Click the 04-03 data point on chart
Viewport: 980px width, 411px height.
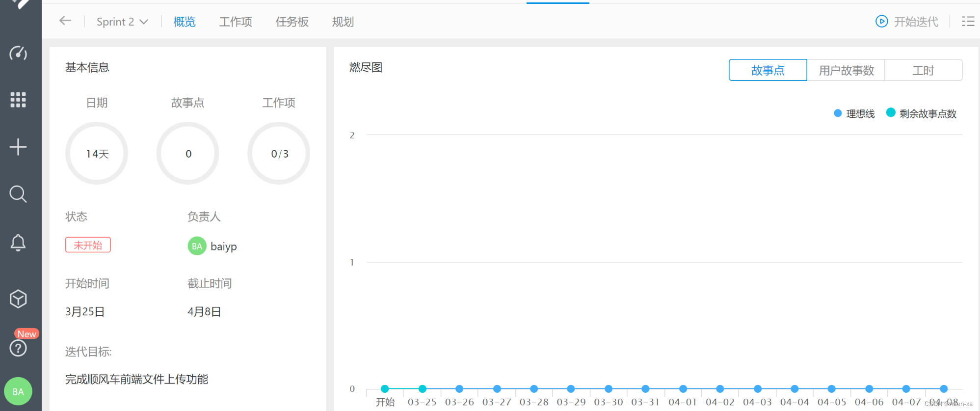coord(758,389)
